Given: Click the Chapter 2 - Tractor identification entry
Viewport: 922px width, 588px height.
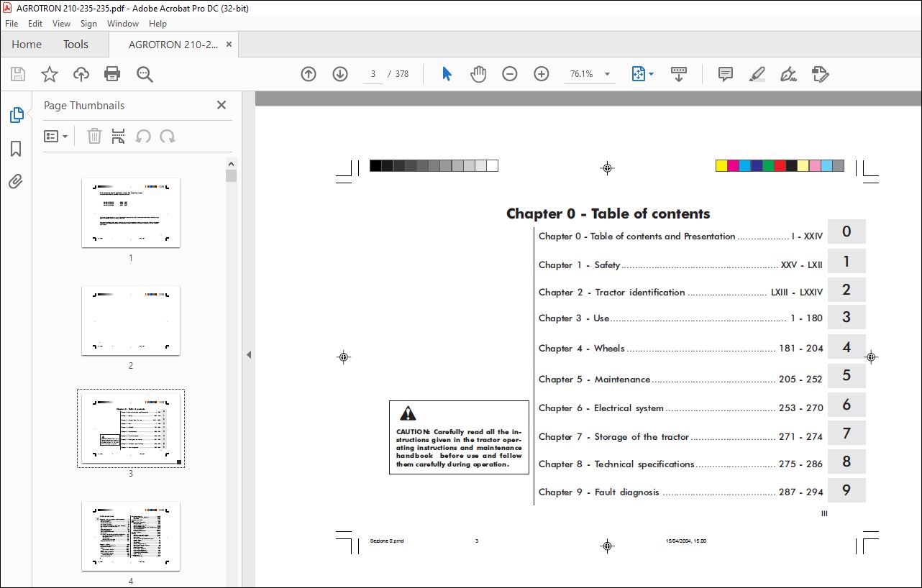Looking at the screenshot, I should tap(680, 293).
